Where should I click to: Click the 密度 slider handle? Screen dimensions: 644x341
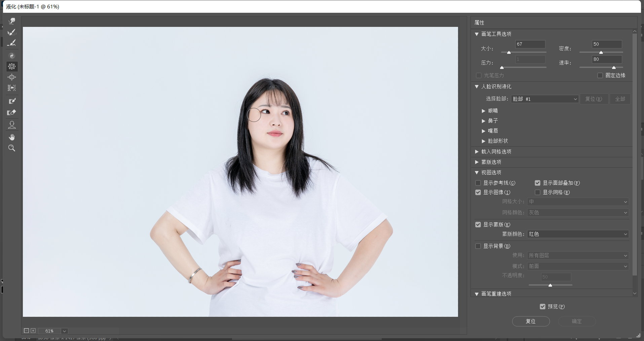point(601,52)
